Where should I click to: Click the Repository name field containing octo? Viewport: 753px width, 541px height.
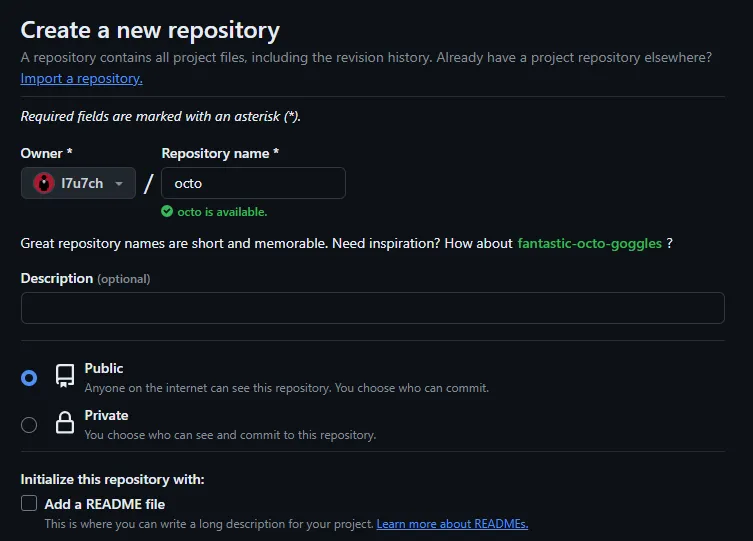tap(253, 183)
